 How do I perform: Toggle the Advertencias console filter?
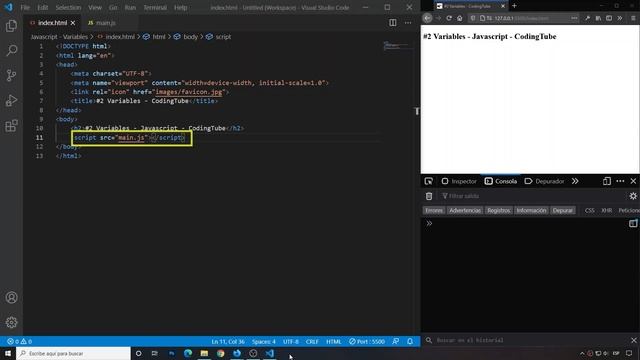tap(464, 211)
